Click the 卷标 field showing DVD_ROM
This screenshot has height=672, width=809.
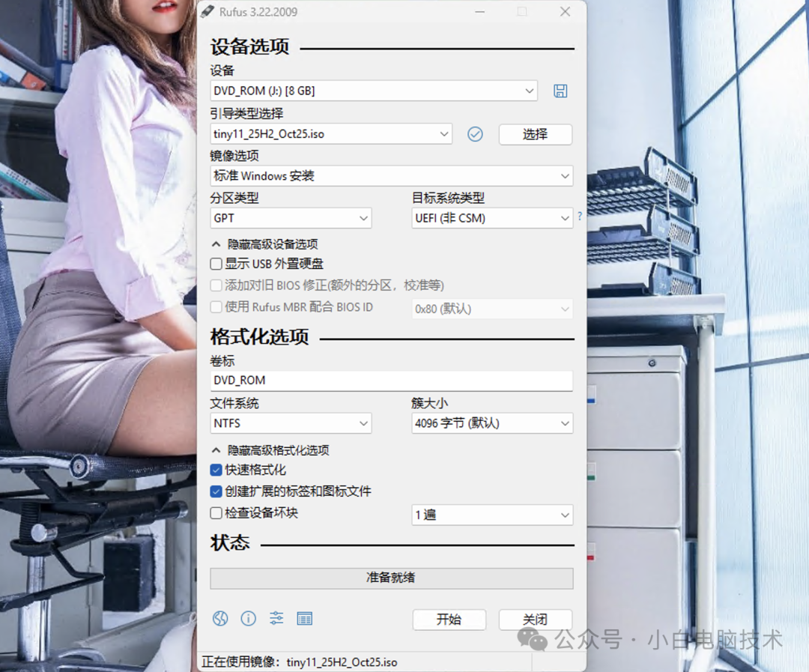[391, 380]
